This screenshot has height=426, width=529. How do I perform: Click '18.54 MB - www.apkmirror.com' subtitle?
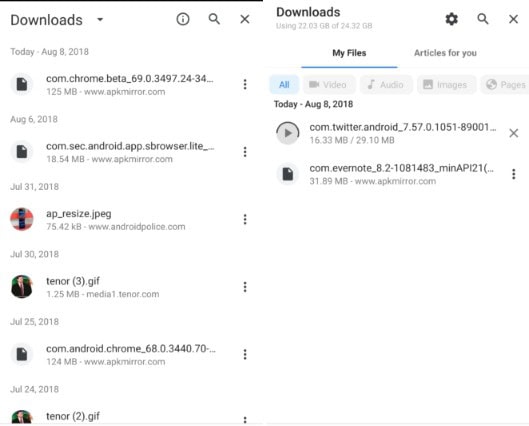pos(109,159)
